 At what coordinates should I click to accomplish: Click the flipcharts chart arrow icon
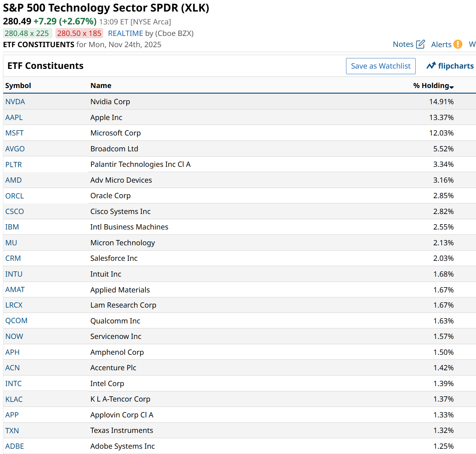[x=431, y=66]
